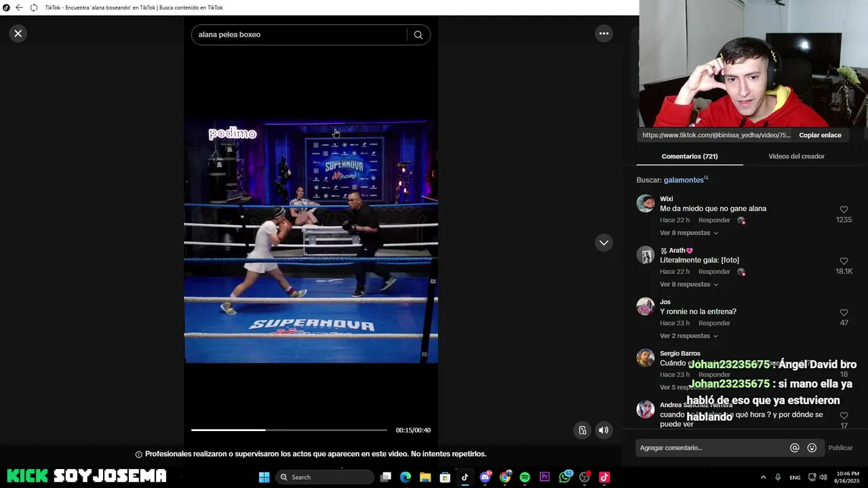Click the search box with 'alana pelea boxeo'

pyautogui.click(x=298, y=35)
